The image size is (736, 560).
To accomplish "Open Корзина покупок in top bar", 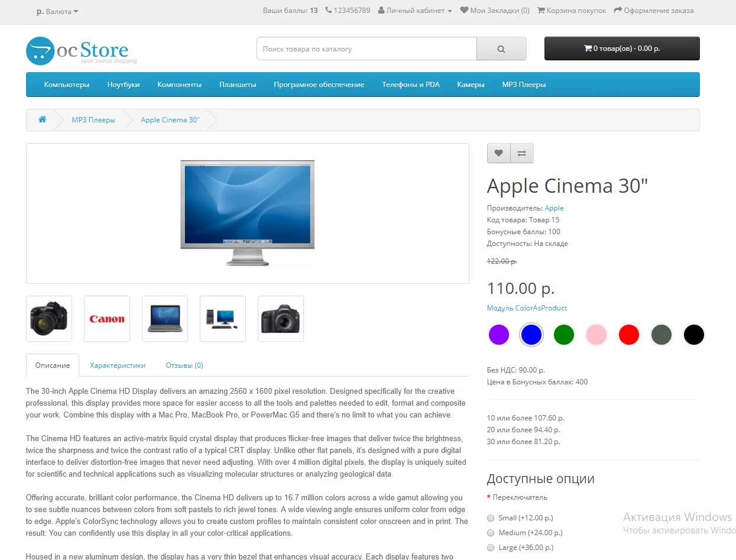I will pos(572,11).
